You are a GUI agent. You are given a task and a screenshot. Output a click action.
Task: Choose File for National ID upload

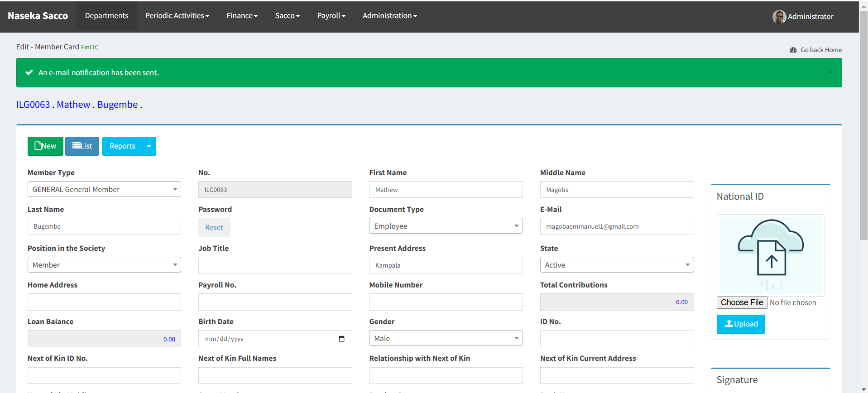pos(741,302)
